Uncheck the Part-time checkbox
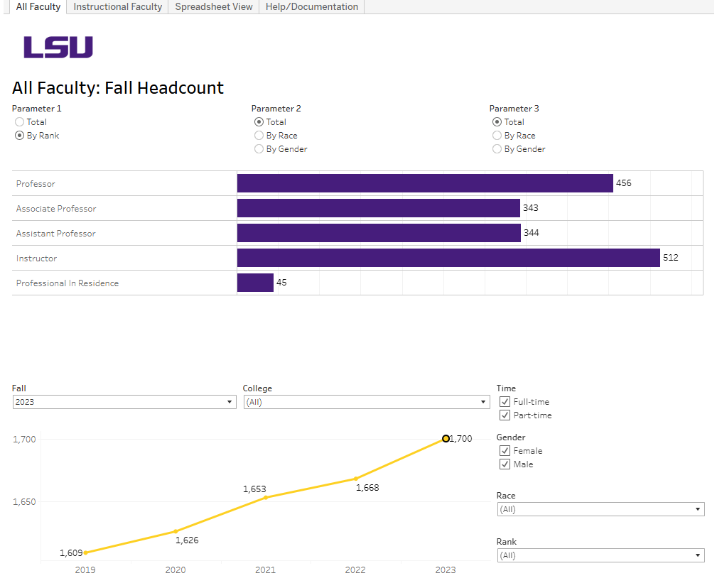 click(x=505, y=415)
